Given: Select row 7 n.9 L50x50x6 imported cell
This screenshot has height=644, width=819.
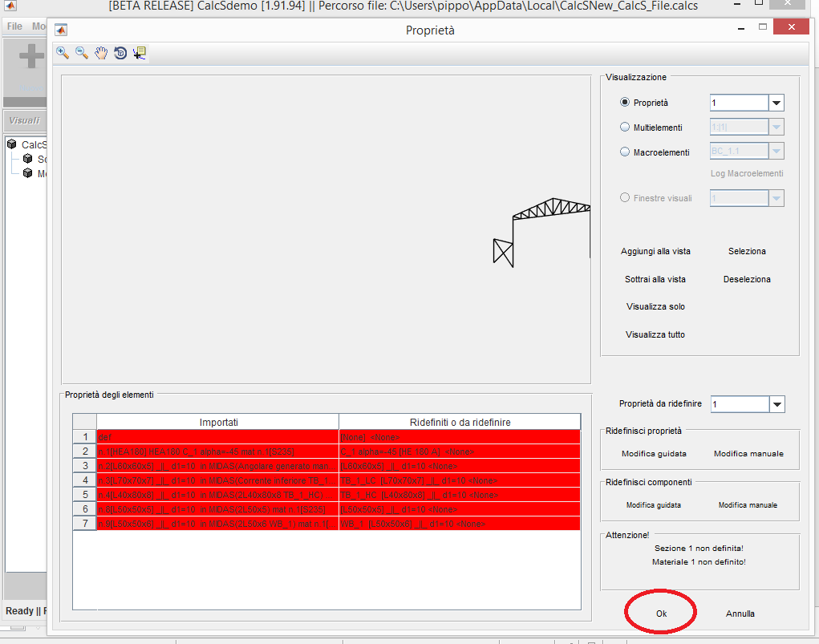Looking at the screenshot, I should click(x=218, y=524).
